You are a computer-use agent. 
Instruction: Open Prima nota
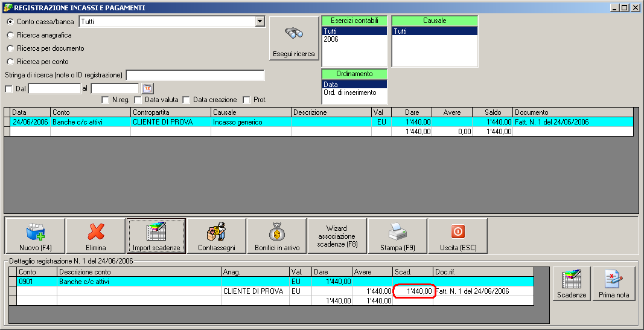pyautogui.click(x=614, y=284)
